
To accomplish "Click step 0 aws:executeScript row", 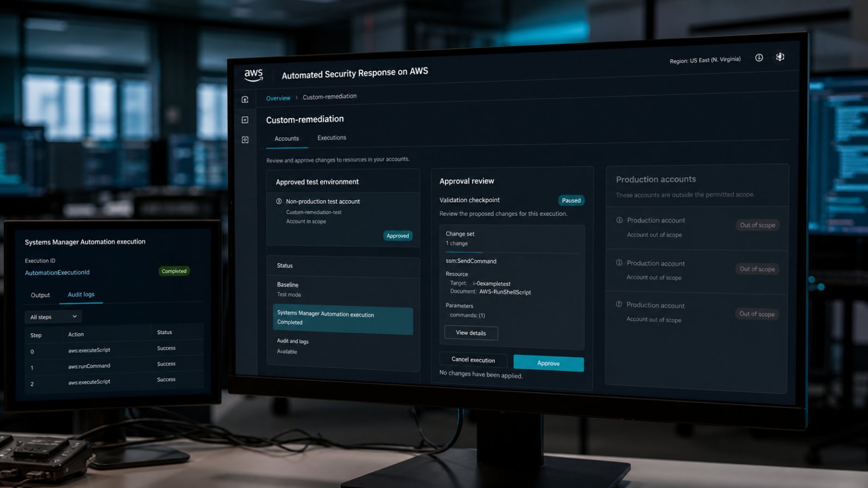I will point(114,350).
